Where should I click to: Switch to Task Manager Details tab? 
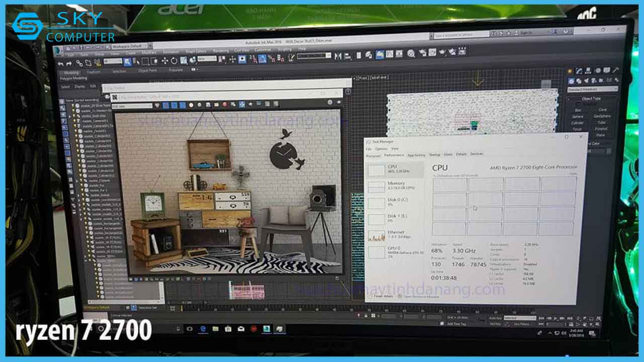point(461,154)
